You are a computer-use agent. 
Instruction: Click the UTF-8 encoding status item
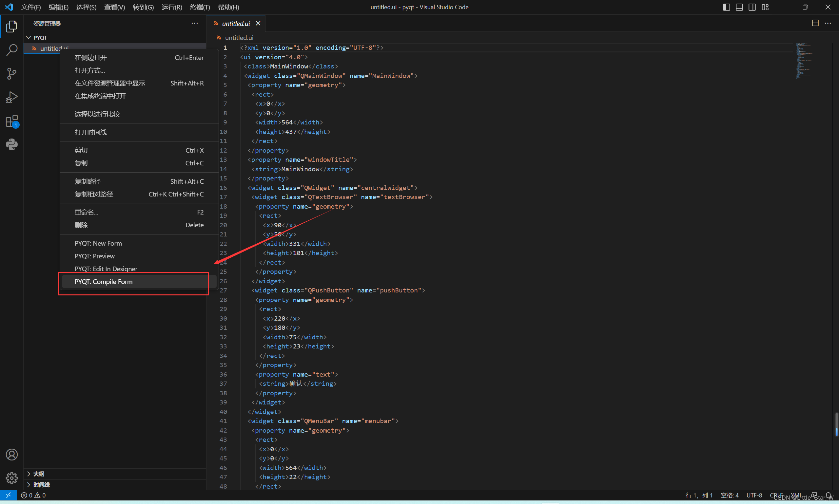754,495
